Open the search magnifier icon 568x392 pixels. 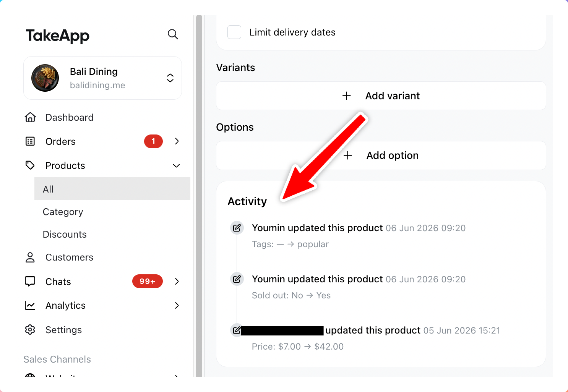[173, 34]
